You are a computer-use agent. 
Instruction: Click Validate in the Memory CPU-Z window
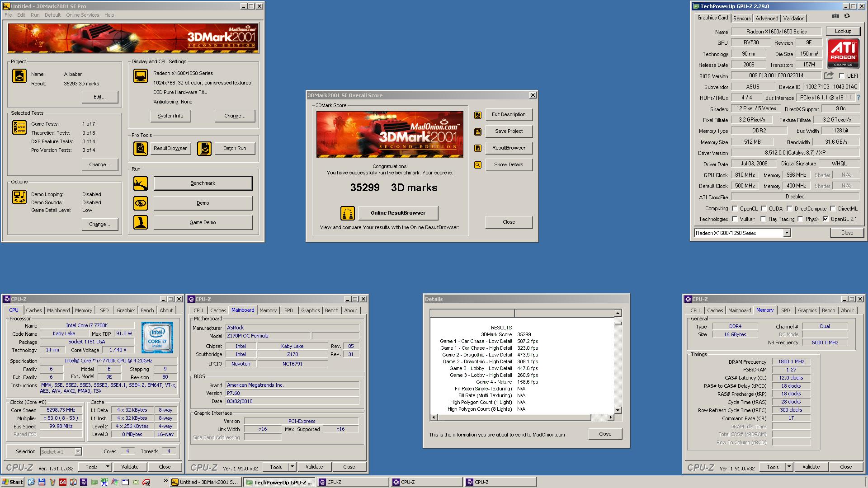click(811, 467)
